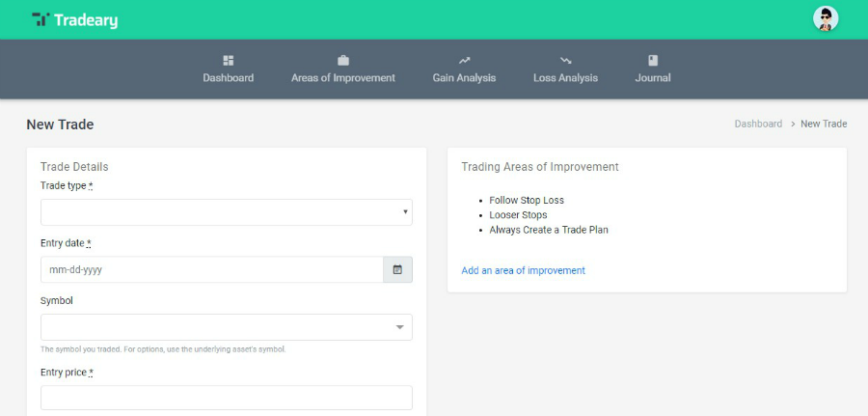Click the Tradeary brand name text
868x416 pixels.
[x=86, y=20]
